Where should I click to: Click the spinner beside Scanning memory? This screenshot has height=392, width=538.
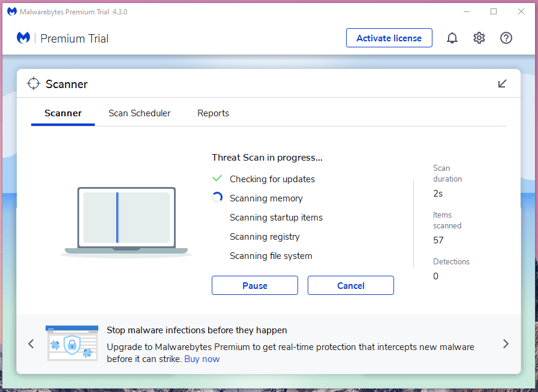coord(217,198)
